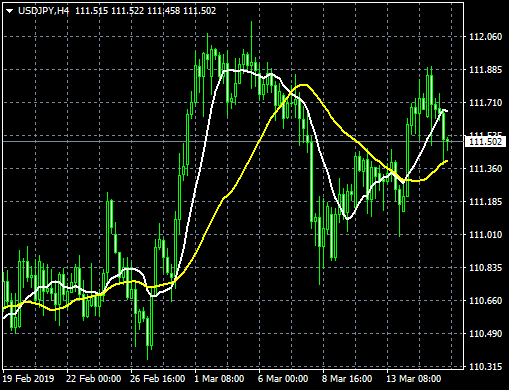Click the 111.185 price axis label
This screenshot has width=509, height=390.
point(485,202)
